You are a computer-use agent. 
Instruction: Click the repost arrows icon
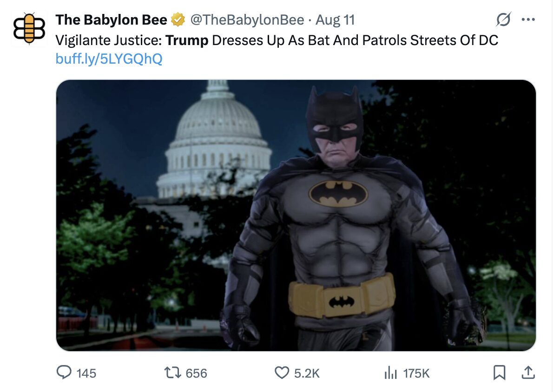(173, 372)
